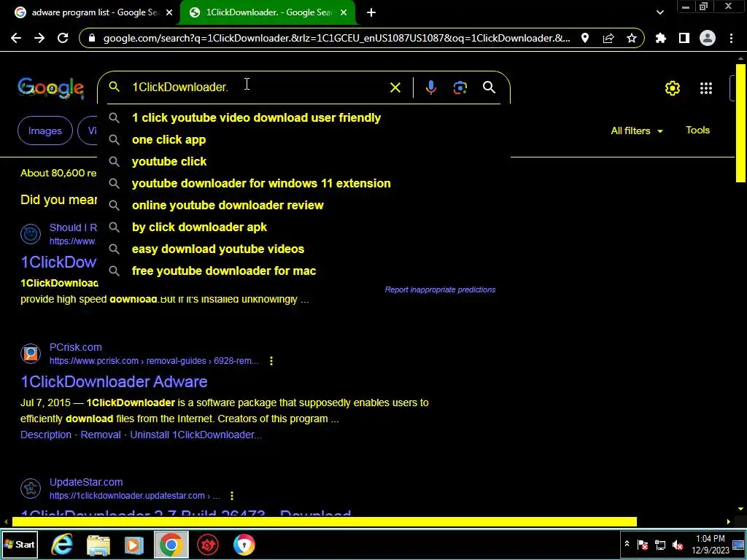Open more options for PCrisk.com result
Viewport: 747px width, 560px height.
tap(271, 361)
